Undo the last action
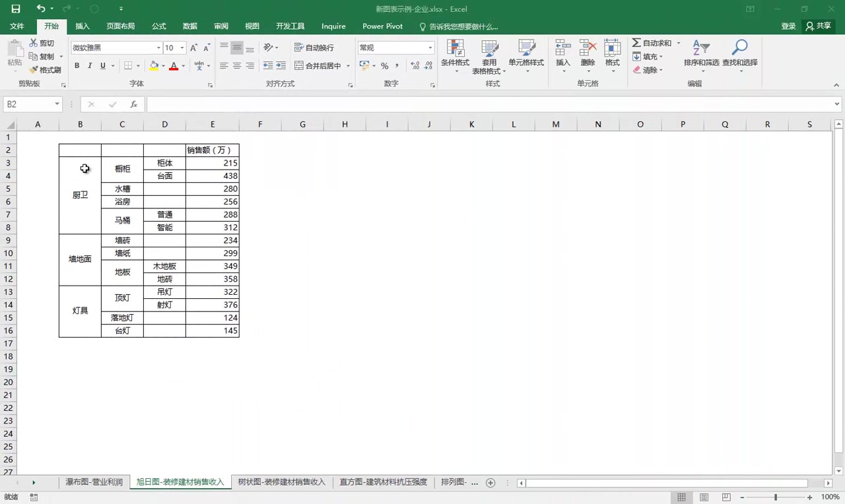845x504 pixels. click(41, 9)
